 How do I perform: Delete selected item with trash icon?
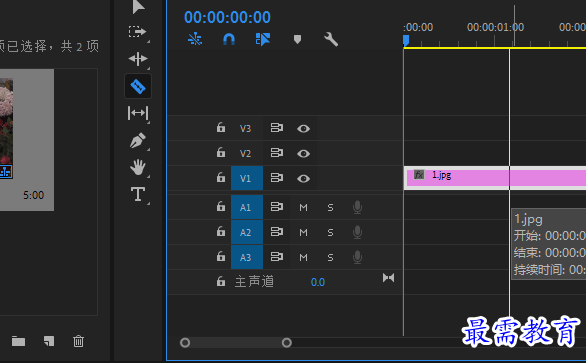click(x=78, y=341)
